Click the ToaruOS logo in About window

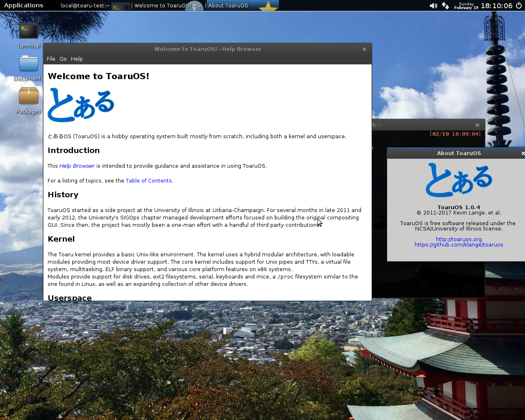[459, 180]
